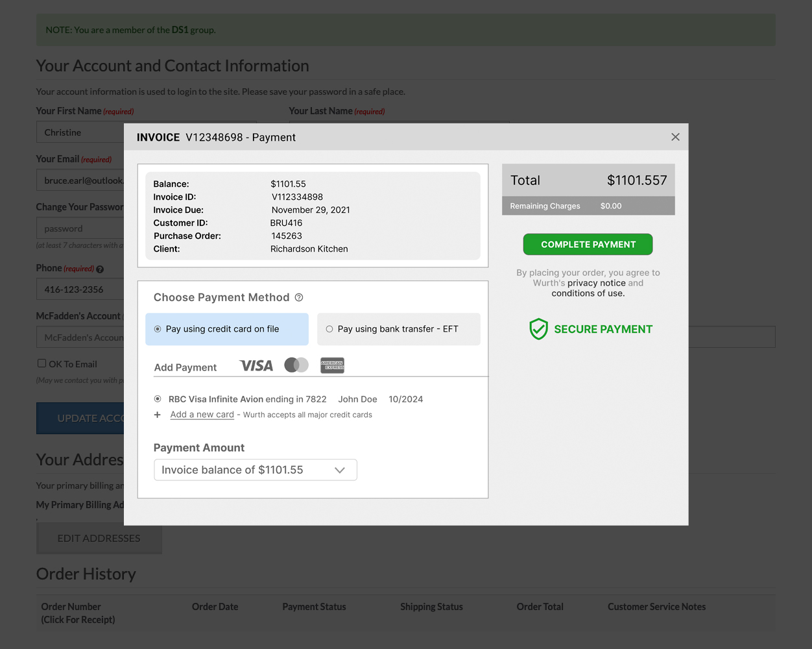
Task: Click the Phone field help icon
Action: point(100,269)
